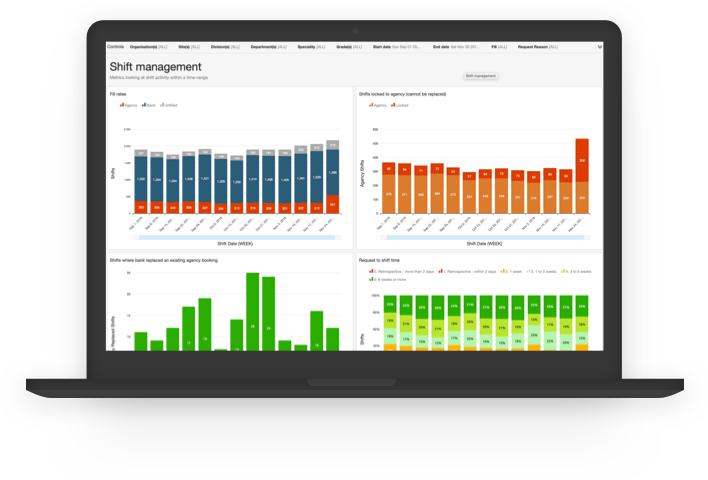708x480 pixels.
Task: Open the End date picker
Action: (x=456, y=47)
